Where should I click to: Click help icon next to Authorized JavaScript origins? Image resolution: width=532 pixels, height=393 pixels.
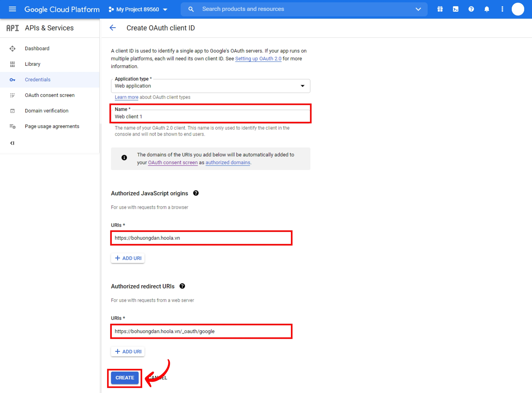[x=196, y=193]
